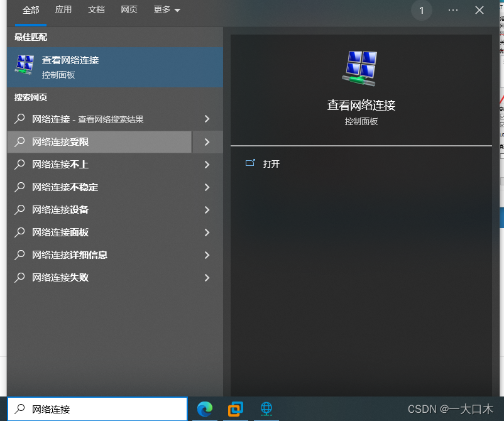
Task: Click search icon next to 网络连接不上
Action: (19, 164)
